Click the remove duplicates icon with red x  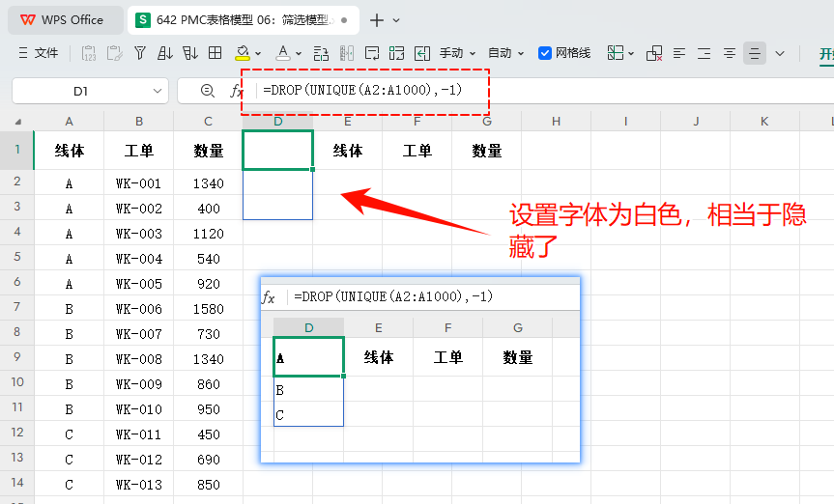[653, 53]
